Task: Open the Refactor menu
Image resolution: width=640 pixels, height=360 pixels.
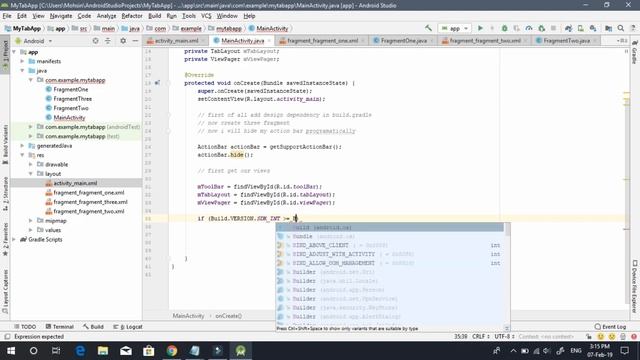Action: tap(132, 16)
